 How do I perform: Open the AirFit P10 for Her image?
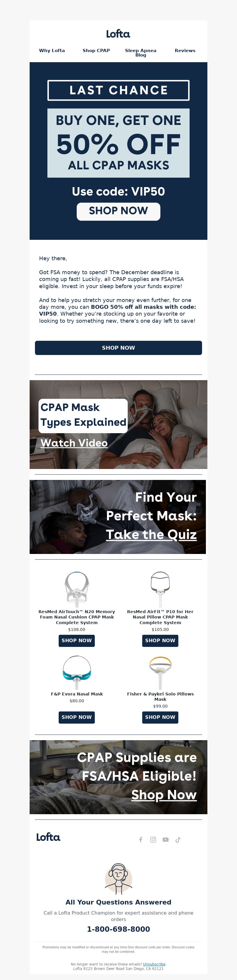coord(160,589)
